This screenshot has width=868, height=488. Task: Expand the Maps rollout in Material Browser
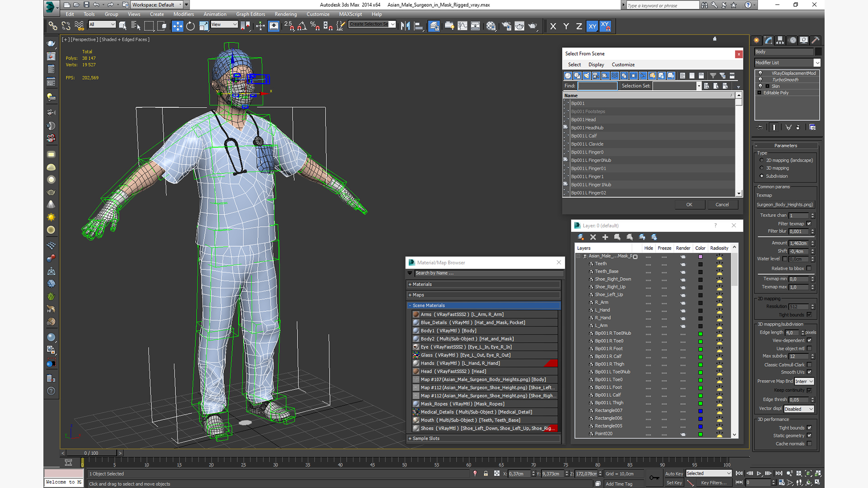click(x=418, y=295)
